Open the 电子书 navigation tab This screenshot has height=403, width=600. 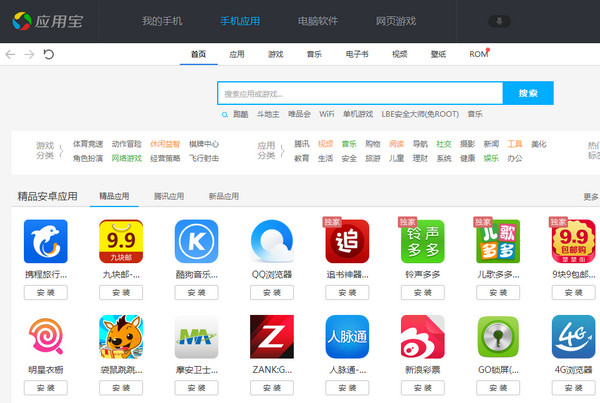[357, 54]
